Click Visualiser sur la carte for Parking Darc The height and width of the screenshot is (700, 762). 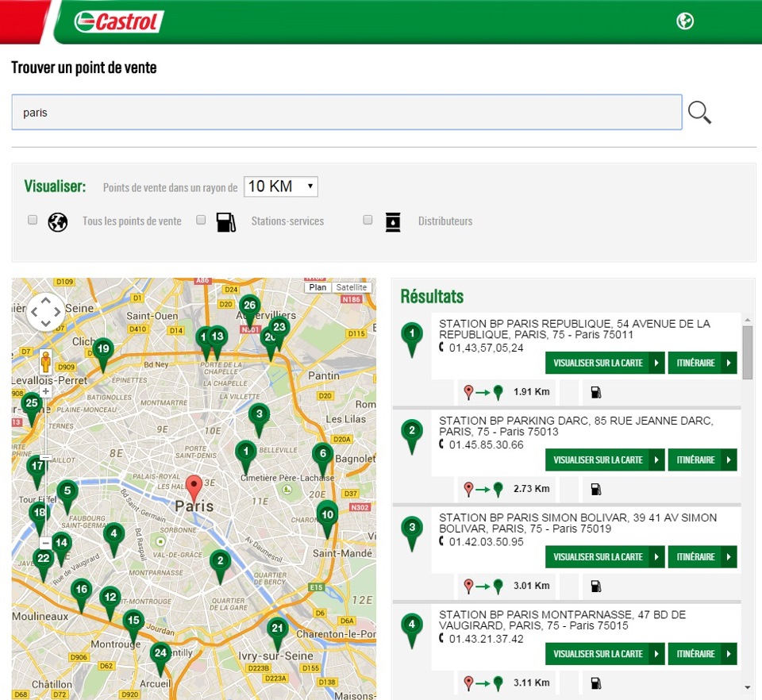point(605,460)
